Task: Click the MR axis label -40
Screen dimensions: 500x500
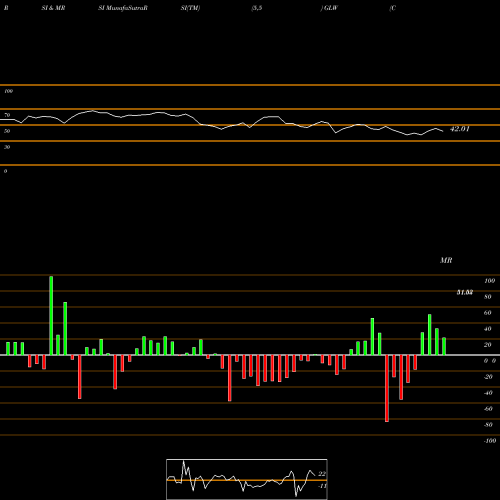Action: tap(488, 393)
